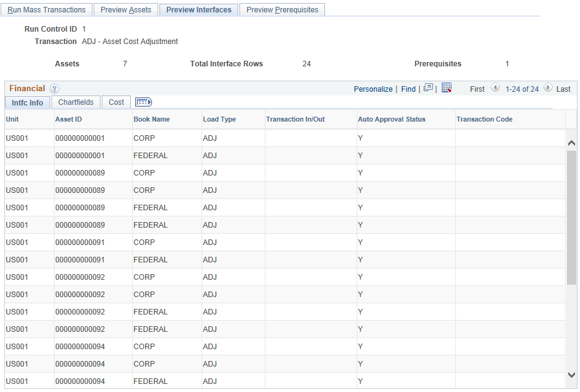Show previous rows arrow icon
580x392 pixels.
coord(495,88)
